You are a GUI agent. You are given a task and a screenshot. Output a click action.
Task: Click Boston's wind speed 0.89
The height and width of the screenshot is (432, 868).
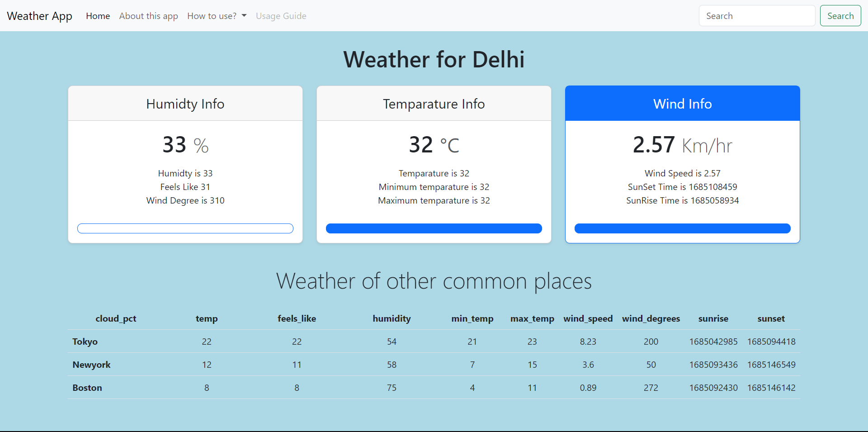tap(588, 388)
